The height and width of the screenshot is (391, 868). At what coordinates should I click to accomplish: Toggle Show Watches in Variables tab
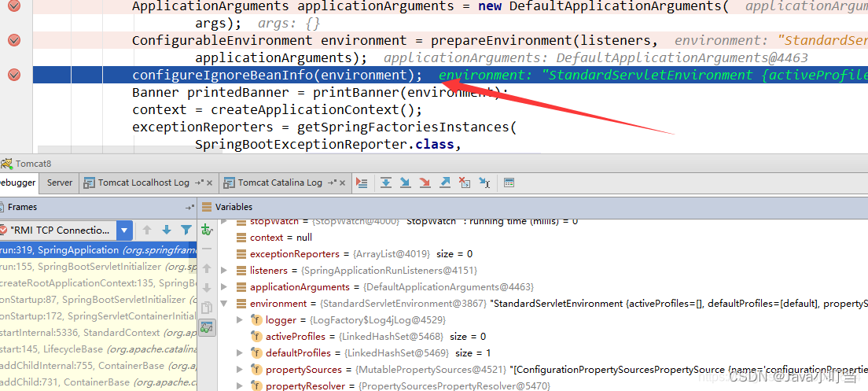click(207, 328)
